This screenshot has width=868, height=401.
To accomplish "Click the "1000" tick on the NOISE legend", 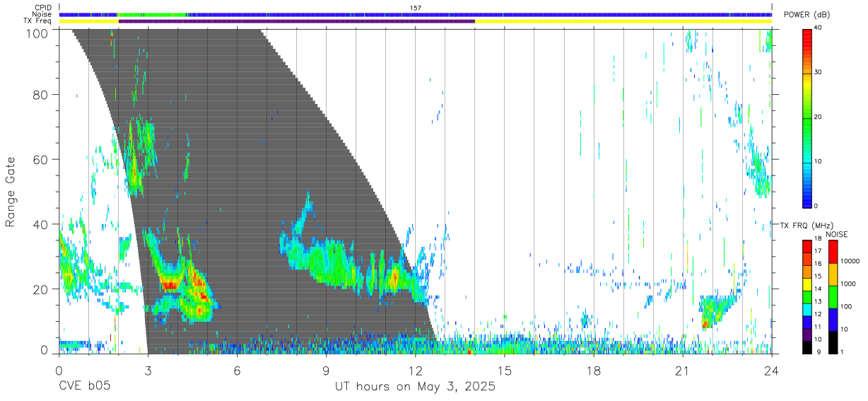I will click(848, 284).
